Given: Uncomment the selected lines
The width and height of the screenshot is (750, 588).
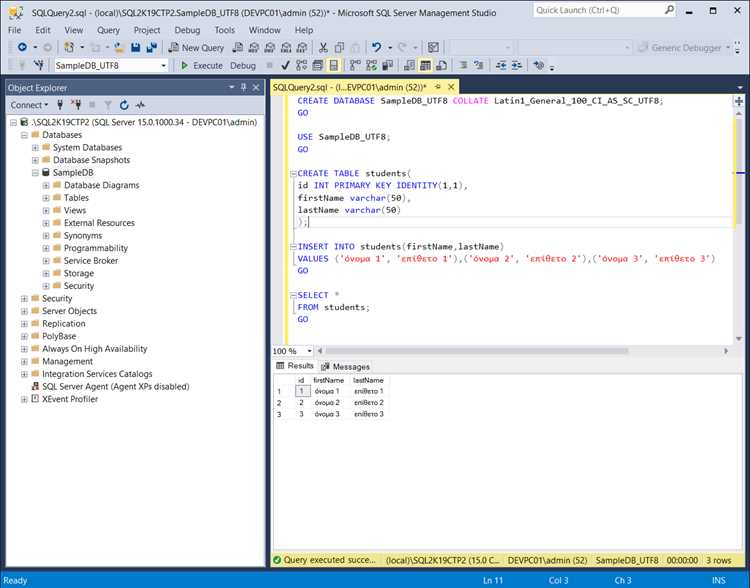Looking at the screenshot, I should [x=478, y=65].
